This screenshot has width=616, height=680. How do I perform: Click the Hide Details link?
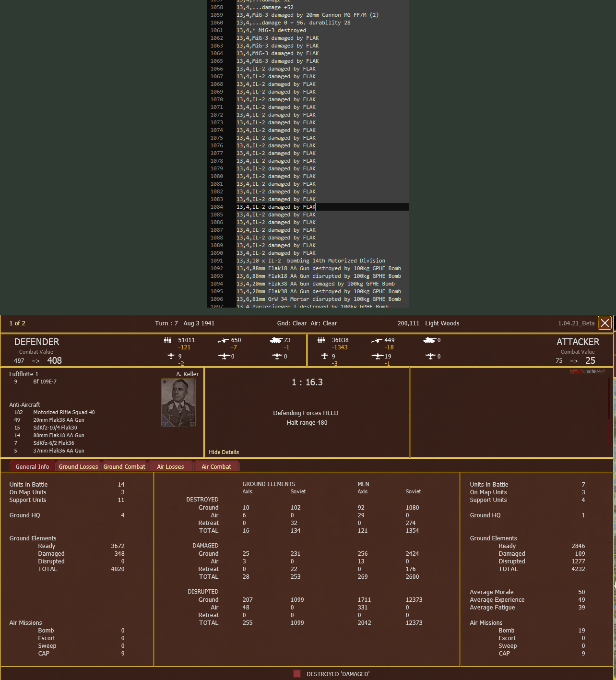[224, 452]
